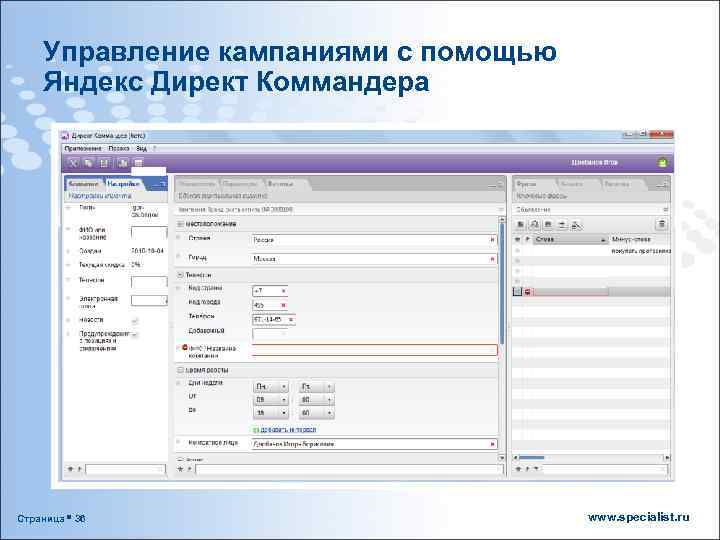Click the fourth purple toolbar icon after the separator
The image size is (720, 540).
pos(123,163)
